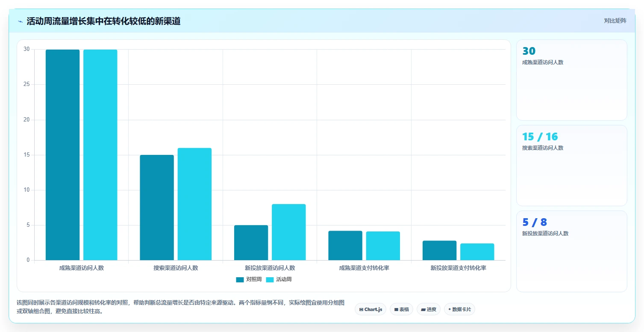Click the y-axis tick label 20
The height and width of the screenshot is (332, 644).
click(x=26, y=120)
